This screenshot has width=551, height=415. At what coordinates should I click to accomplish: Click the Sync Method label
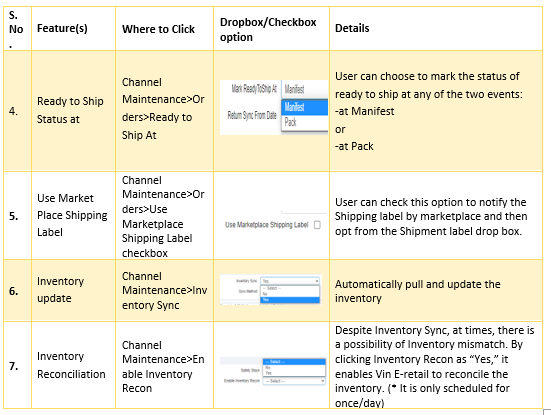(x=248, y=291)
